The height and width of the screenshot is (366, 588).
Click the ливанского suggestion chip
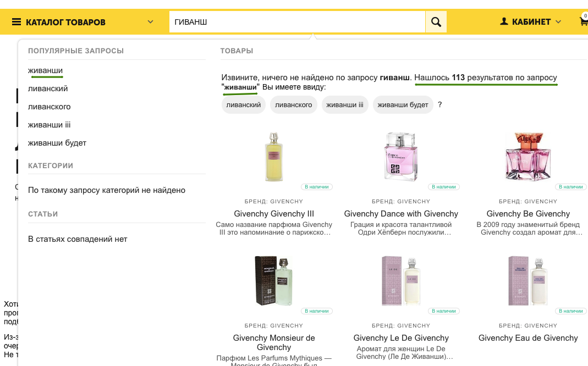(293, 105)
